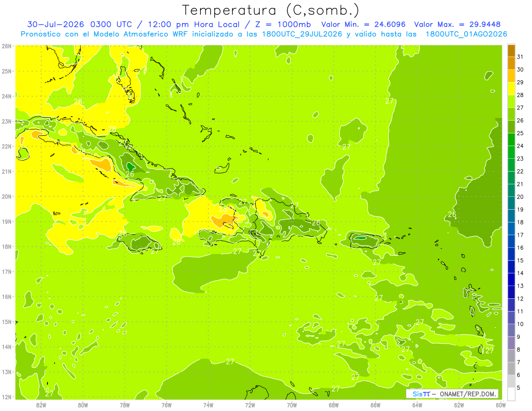Click the 26N latitude label

(x=7, y=46)
